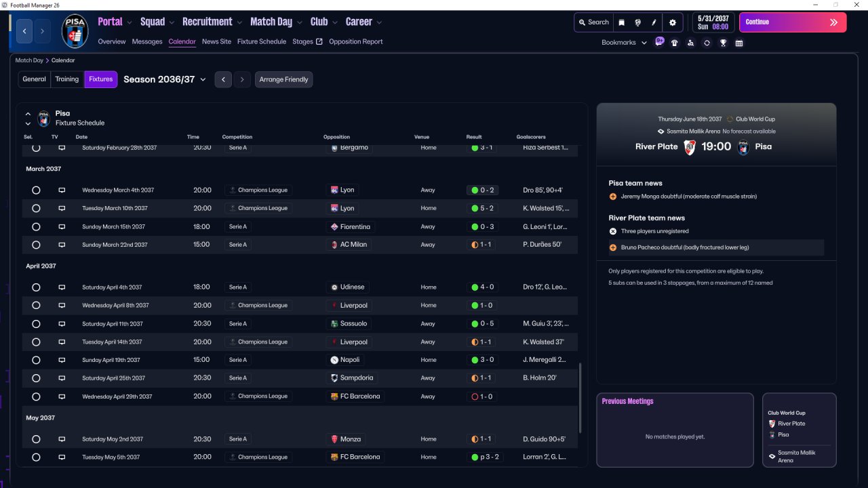Click the TV icon for Fiorentina match
868x488 pixels.
(62, 227)
